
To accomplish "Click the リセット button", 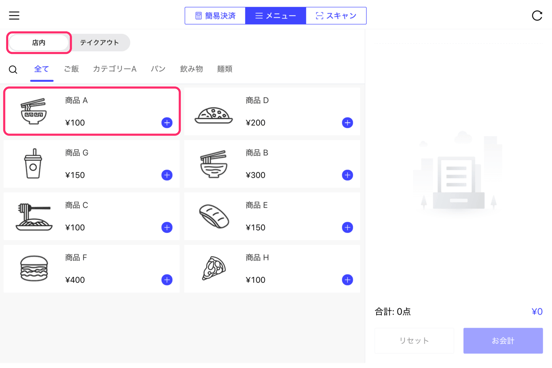I will (414, 341).
